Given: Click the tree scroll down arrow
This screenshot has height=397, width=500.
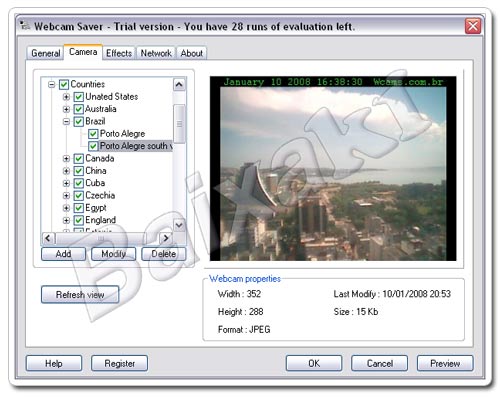Looking at the screenshot, I should coord(179,225).
